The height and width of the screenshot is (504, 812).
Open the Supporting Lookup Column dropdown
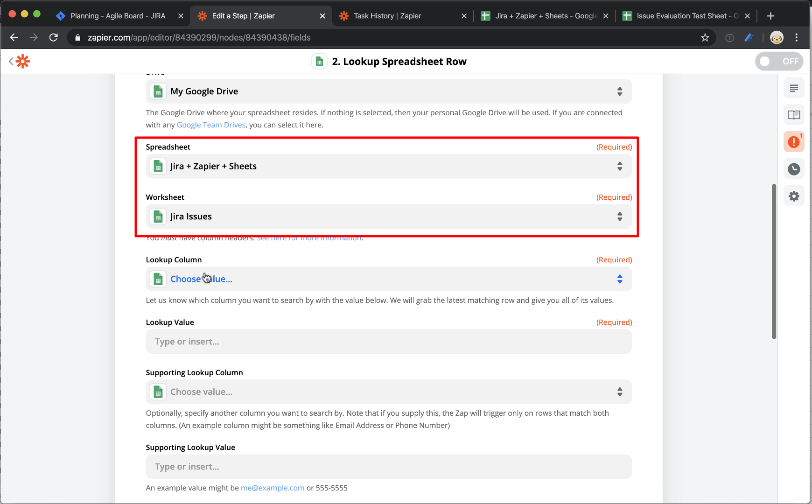pos(389,392)
